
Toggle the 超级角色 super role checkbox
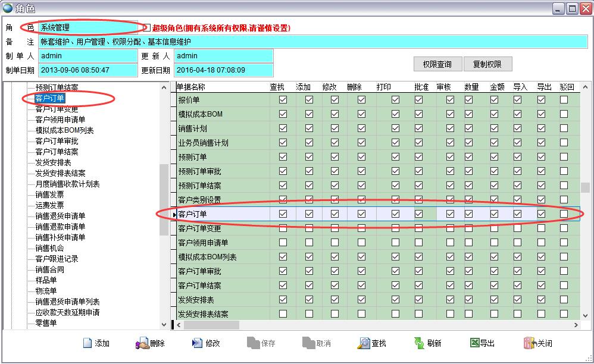[146, 28]
